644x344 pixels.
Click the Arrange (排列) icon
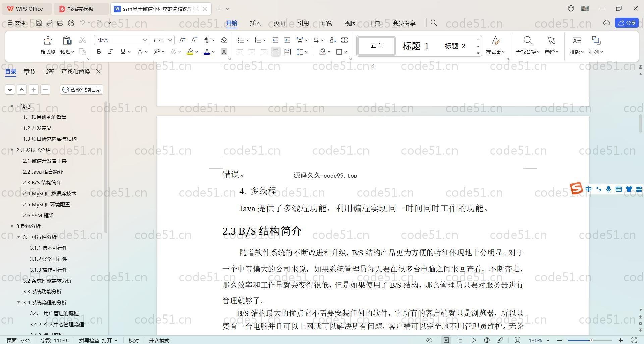[596, 41]
